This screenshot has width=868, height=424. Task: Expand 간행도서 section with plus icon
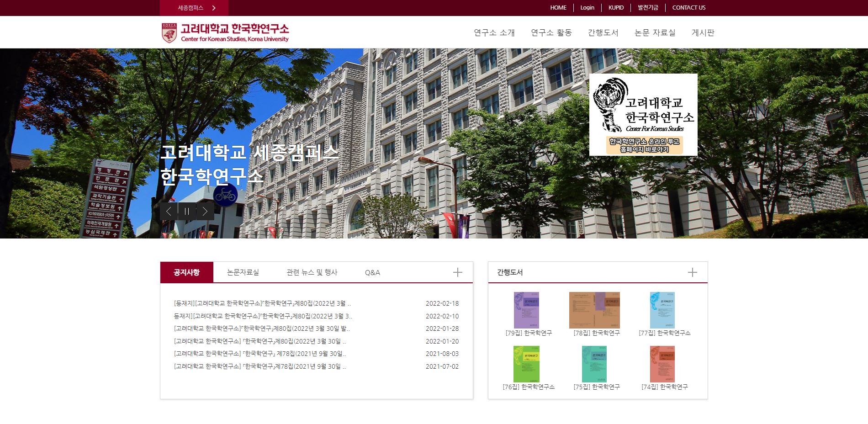pyautogui.click(x=692, y=272)
